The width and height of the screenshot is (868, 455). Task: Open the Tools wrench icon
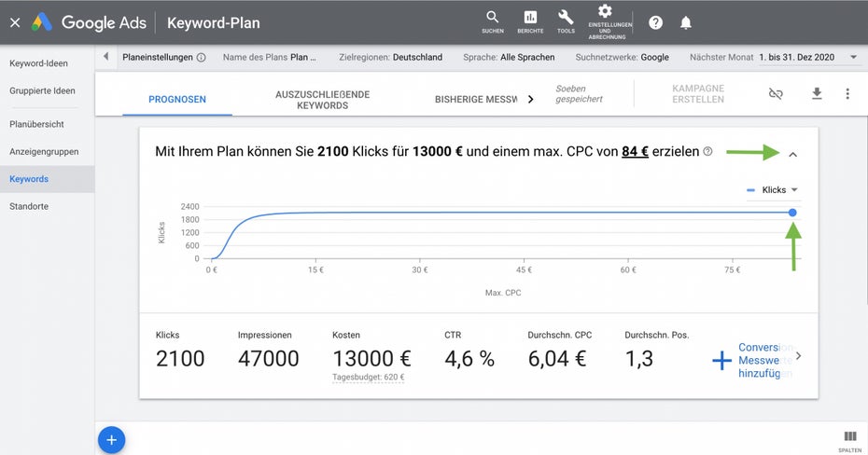click(566, 22)
